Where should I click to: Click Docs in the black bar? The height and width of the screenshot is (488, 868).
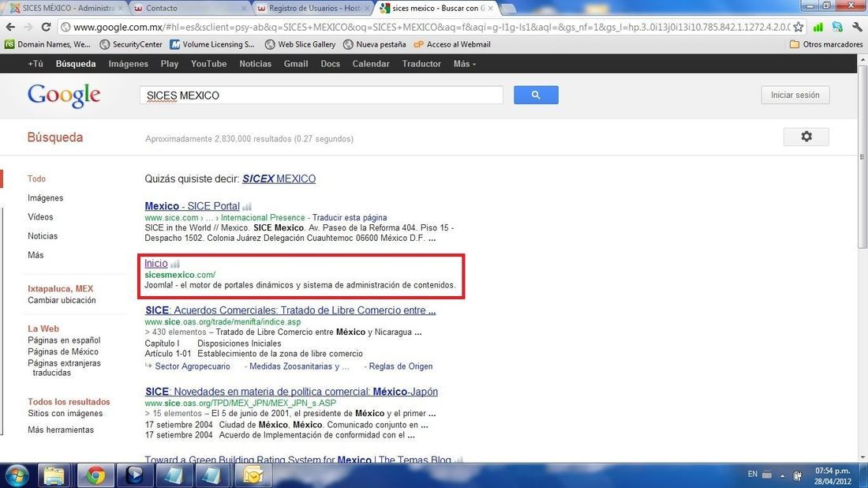pyautogui.click(x=330, y=64)
